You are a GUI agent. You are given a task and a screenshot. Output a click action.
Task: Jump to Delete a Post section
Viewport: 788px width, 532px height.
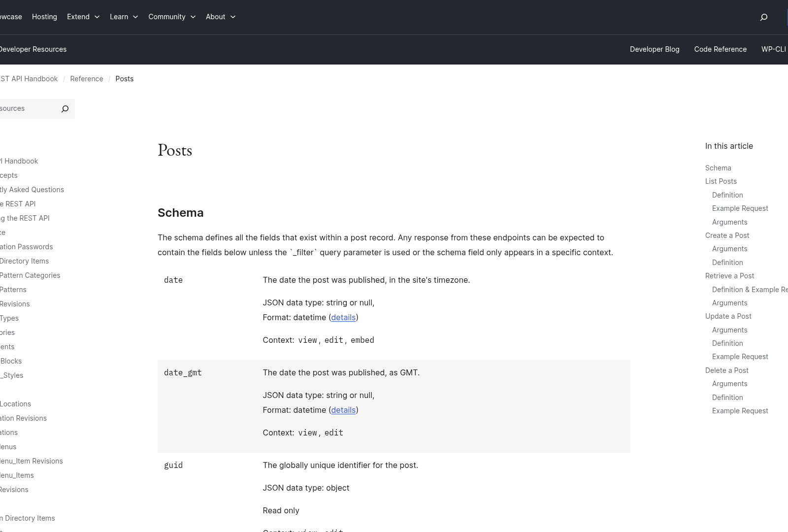pyautogui.click(x=727, y=370)
